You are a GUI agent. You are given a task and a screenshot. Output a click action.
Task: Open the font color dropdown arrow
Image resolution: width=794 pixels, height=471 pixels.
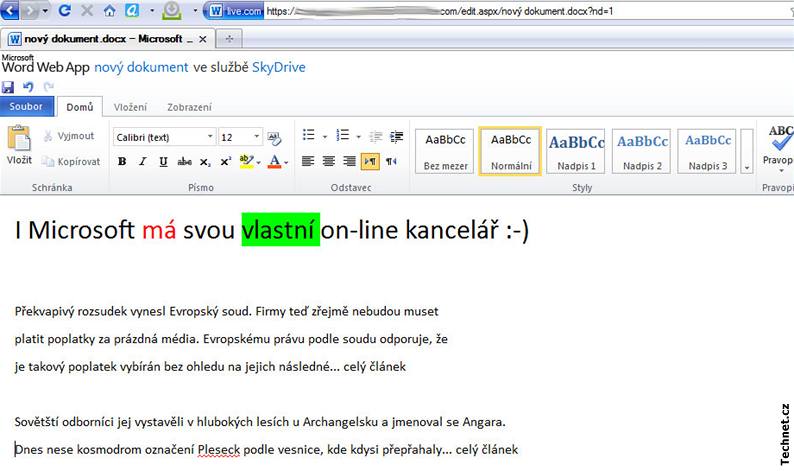pos(286,162)
